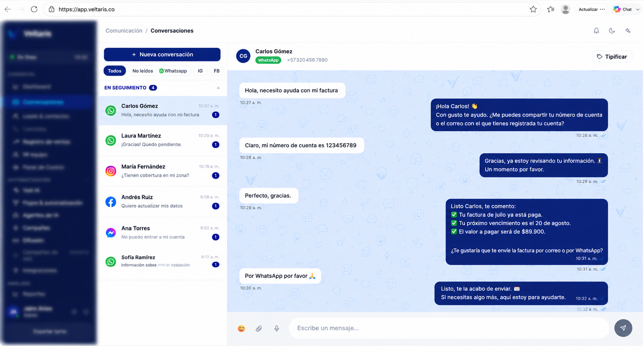Select the No leídos filter tab
This screenshot has height=346, width=644.
143,71
